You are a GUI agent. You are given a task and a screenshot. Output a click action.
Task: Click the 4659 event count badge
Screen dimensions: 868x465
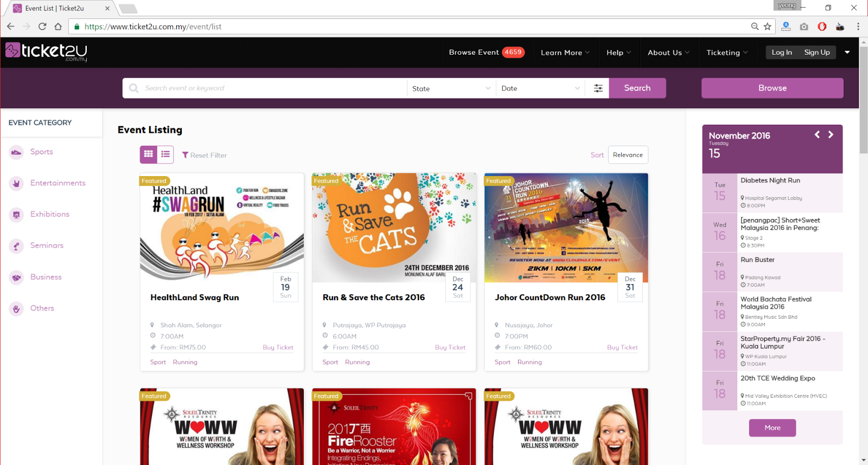[x=513, y=52]
